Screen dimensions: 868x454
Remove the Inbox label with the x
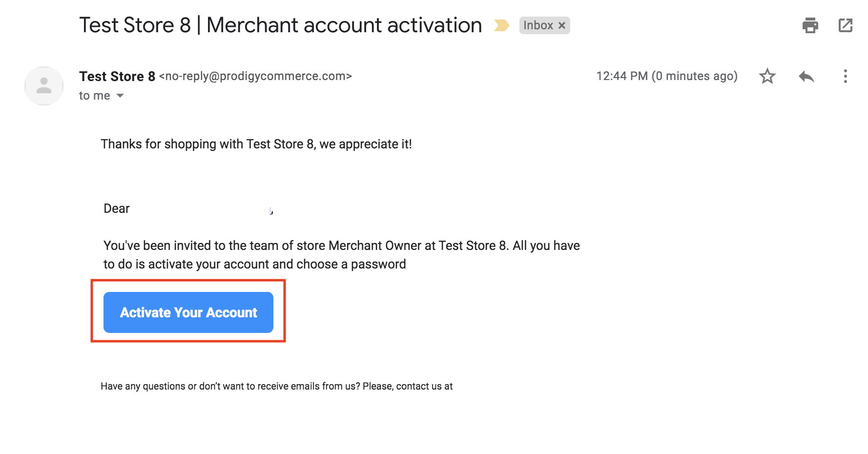562,25
